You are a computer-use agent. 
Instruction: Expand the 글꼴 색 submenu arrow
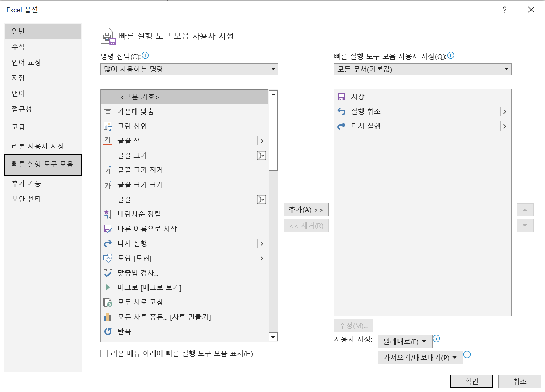(261, 141)
